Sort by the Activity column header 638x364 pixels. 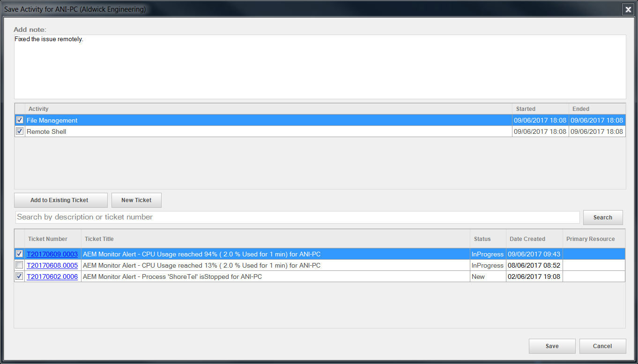click(x=268, y=109)
